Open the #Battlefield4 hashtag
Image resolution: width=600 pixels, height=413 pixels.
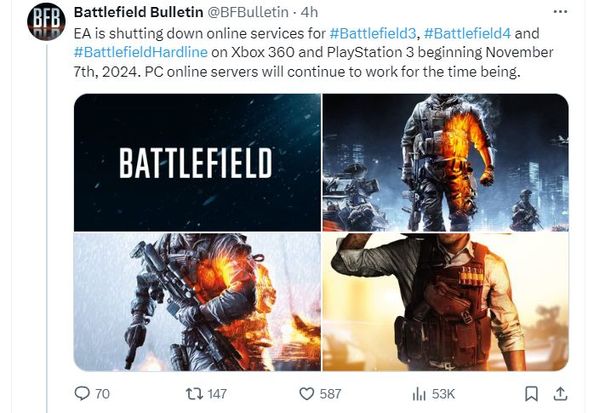pyautogui.click(x=467, y=33)
